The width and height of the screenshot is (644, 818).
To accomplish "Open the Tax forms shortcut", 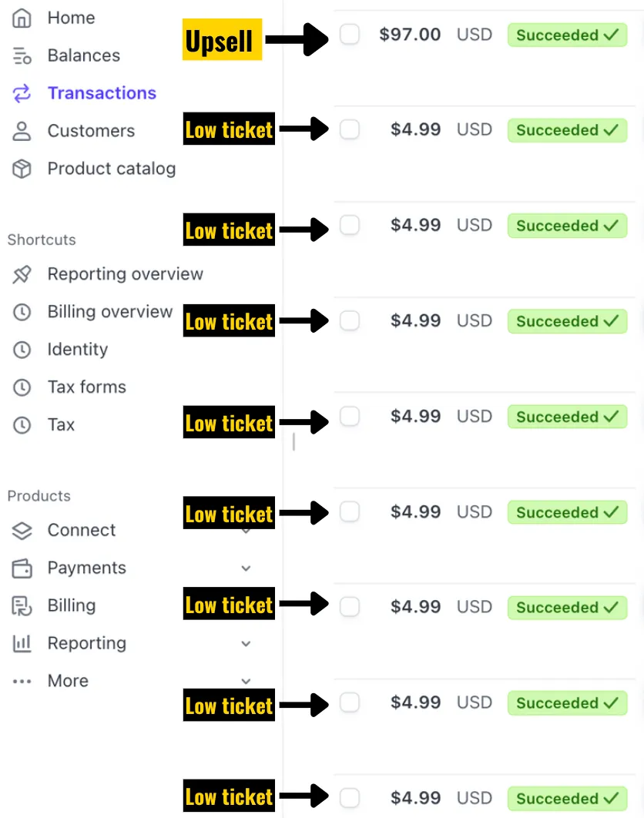I will click(86, 387).
